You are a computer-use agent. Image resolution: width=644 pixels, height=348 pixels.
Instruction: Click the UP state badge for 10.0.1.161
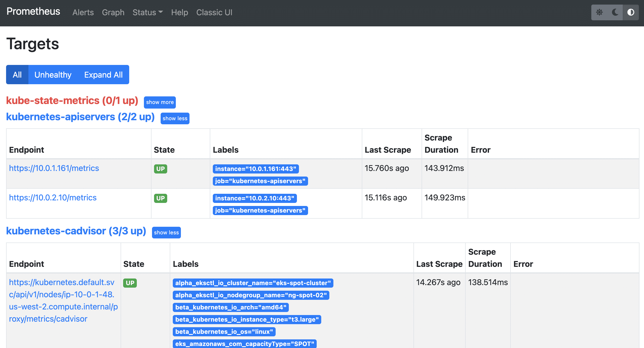point(160,169)
